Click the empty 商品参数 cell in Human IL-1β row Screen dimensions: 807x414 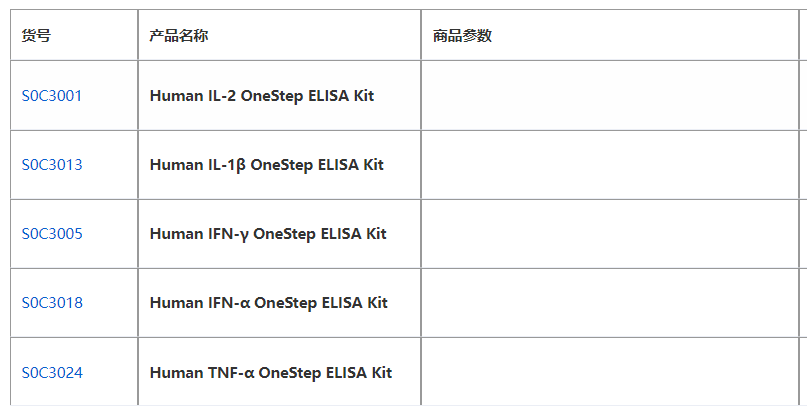[610, 165]
